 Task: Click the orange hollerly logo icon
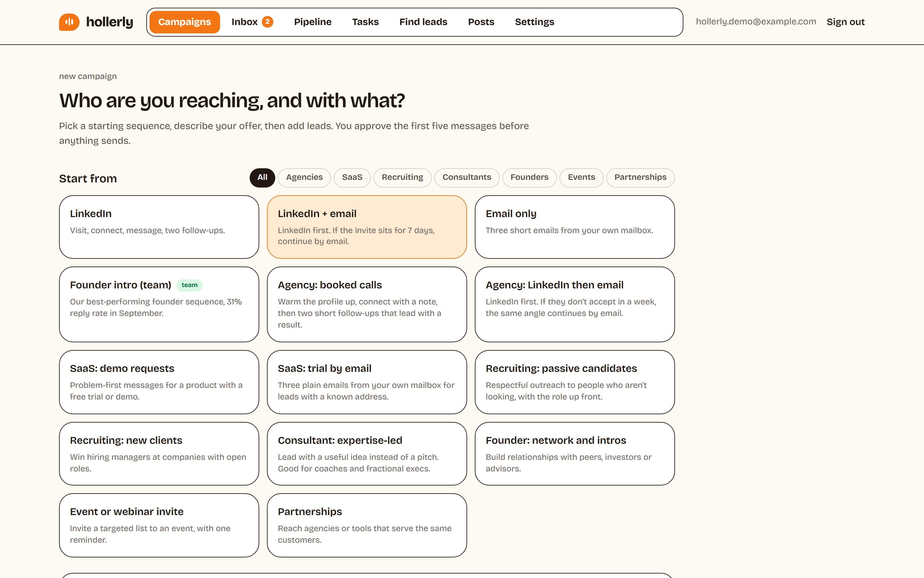(69, 22)
